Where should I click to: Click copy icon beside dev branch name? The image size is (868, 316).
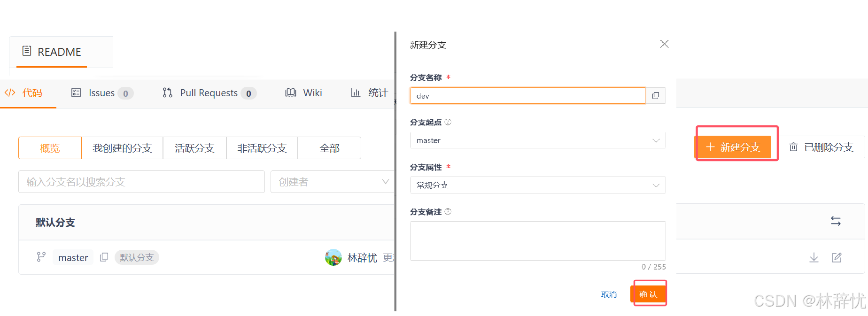[656, 96]
